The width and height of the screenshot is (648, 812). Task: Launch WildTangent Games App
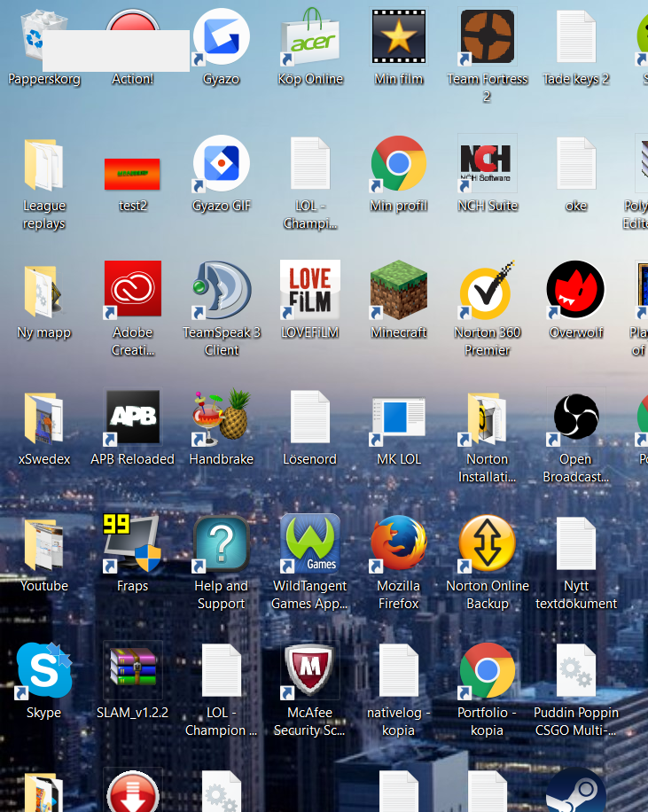tap(309, 543)
